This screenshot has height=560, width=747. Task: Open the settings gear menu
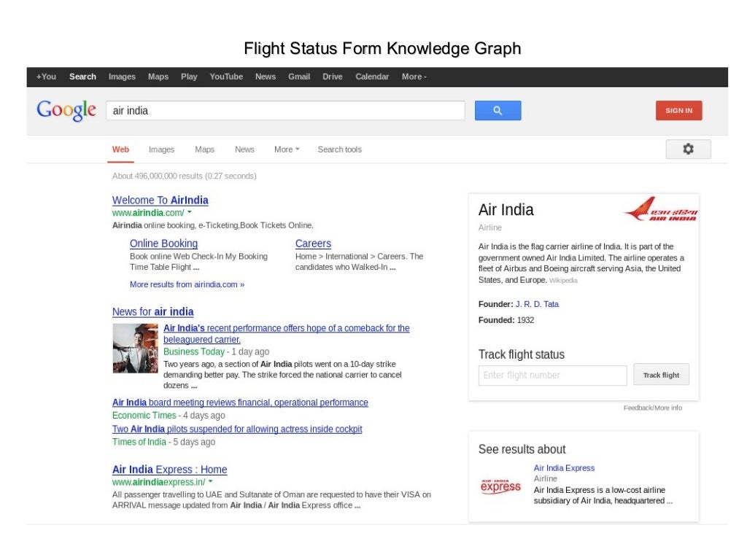[x=688, y=149]
